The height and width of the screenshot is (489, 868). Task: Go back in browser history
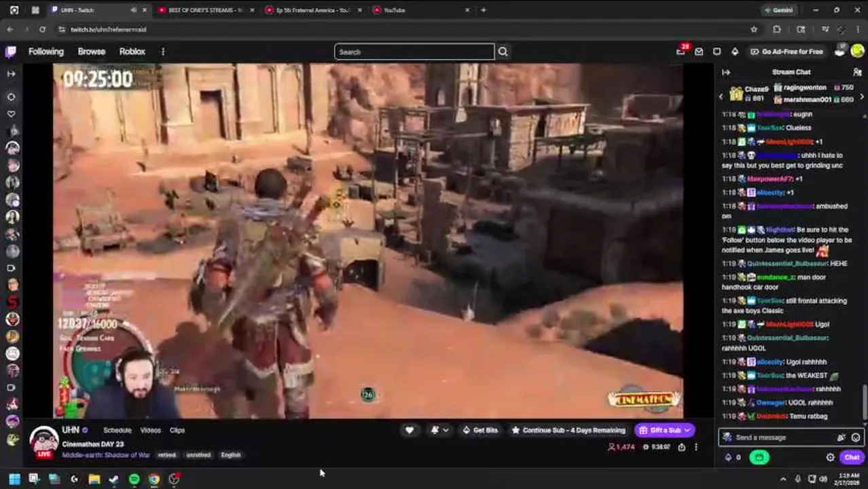coord(10,29)
